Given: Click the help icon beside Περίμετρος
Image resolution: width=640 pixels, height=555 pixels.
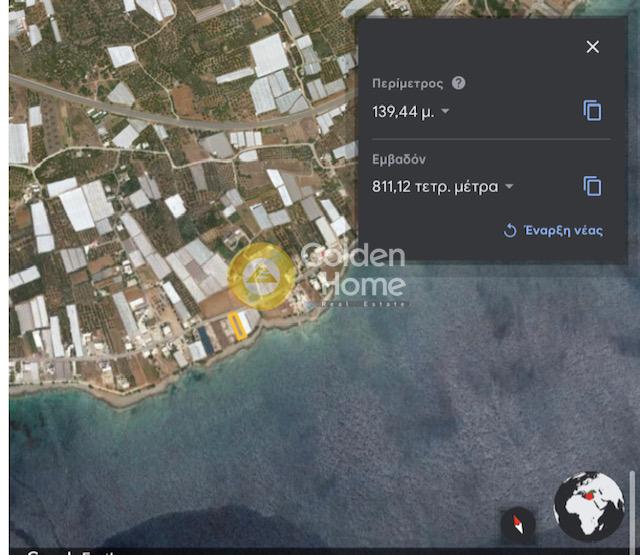Looking at the screenshot, I should (459, 83).
